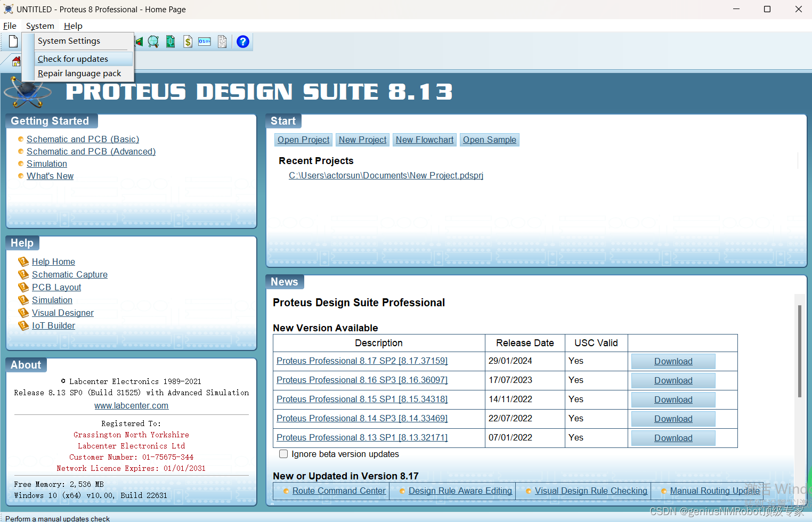Download Proteus Professional 8.13 SP1

tap(673, 438)
